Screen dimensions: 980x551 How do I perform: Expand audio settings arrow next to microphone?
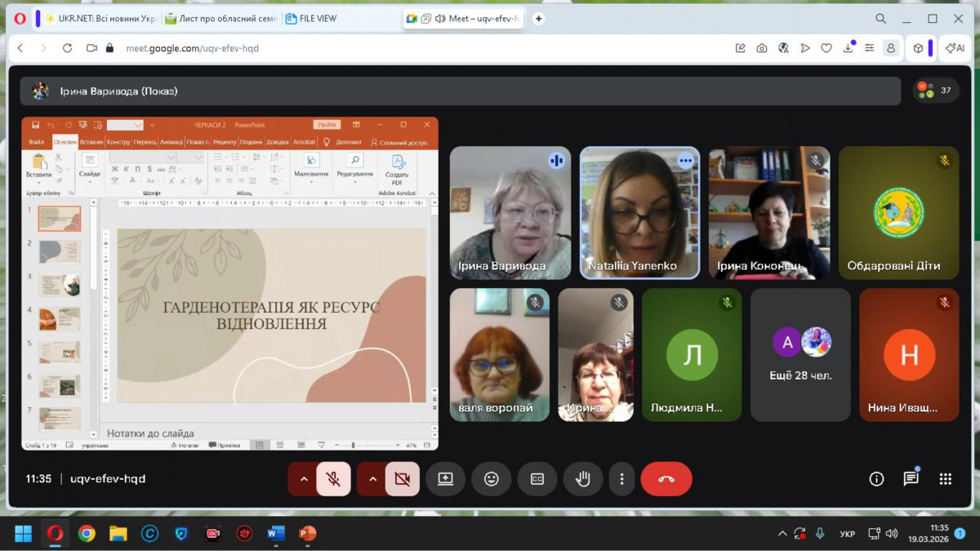tap(304, 479)
